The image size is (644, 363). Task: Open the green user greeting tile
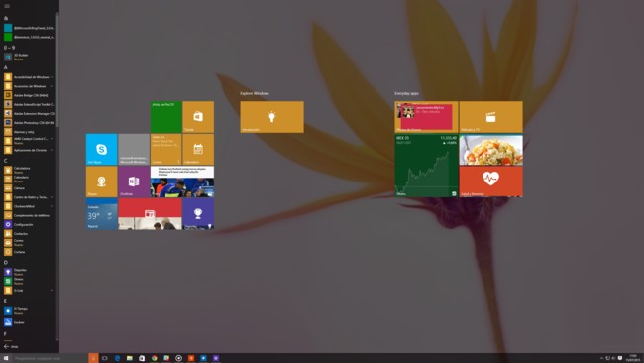coord(165,117)
